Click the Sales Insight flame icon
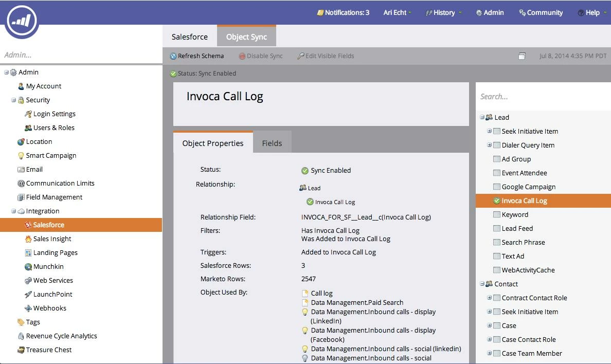The width and height of the screenshot is (611, 364). pos(28,239)
